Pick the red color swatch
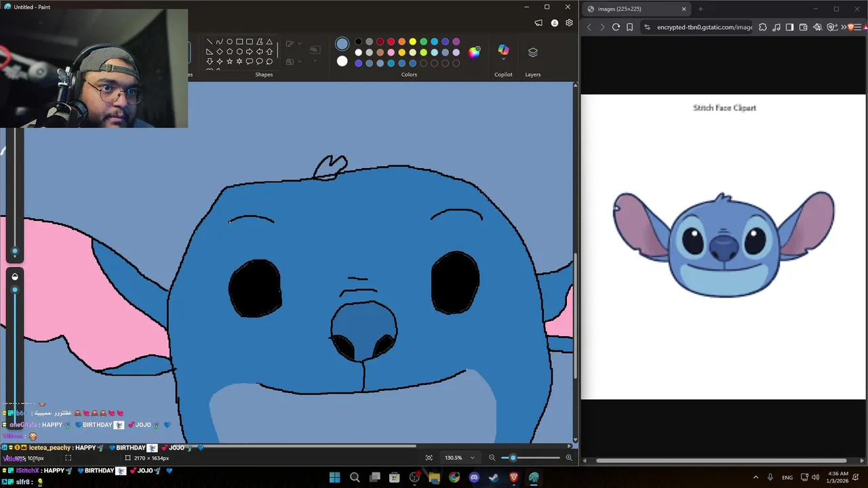This screenshot has height=488, width=868. [x=391, y=41]
